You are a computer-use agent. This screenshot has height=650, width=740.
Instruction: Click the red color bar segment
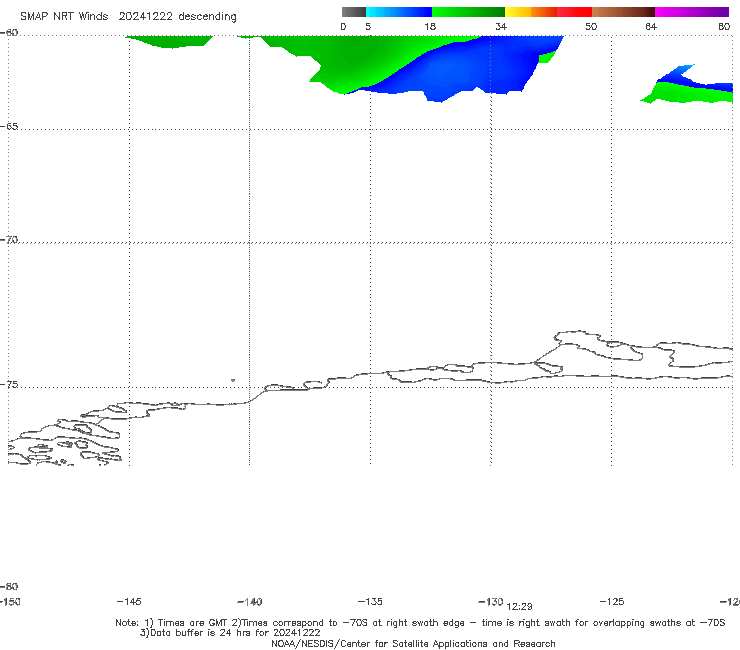574,12
